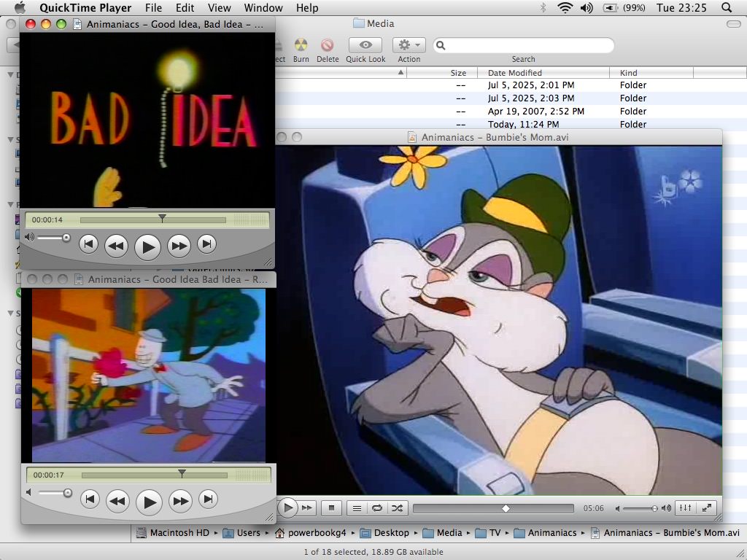Jump to start of the 00:00:14 clip
Viewport: 747px width, 560px height.
[x=88, y=244]
